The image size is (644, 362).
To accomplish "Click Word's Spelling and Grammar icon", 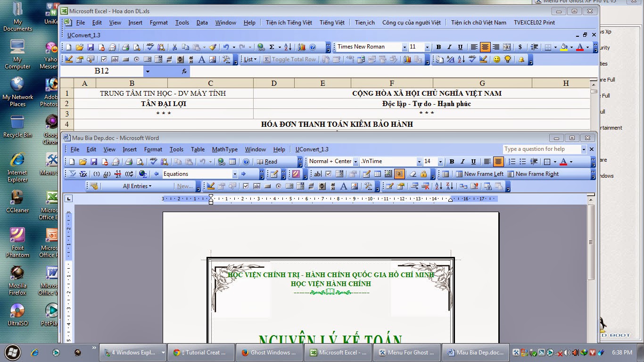I will pos(153,162).
